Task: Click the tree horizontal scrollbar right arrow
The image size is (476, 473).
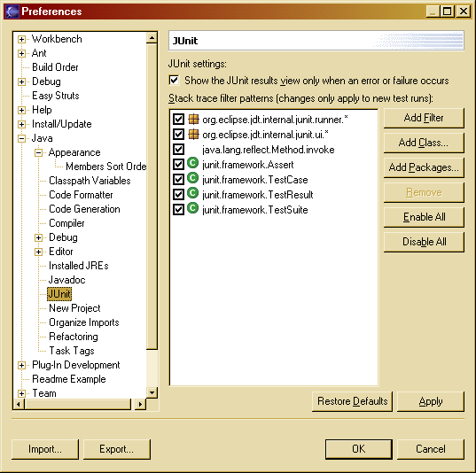Action: click(140, 404)
